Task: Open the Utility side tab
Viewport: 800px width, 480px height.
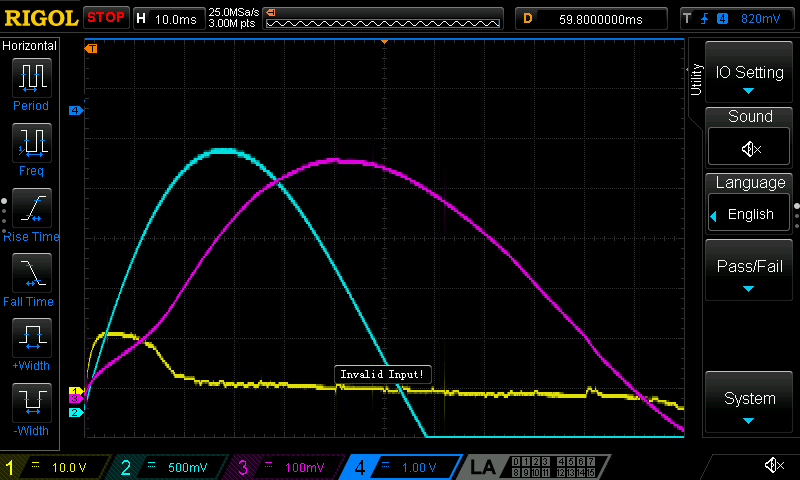Action: point(696,80)
